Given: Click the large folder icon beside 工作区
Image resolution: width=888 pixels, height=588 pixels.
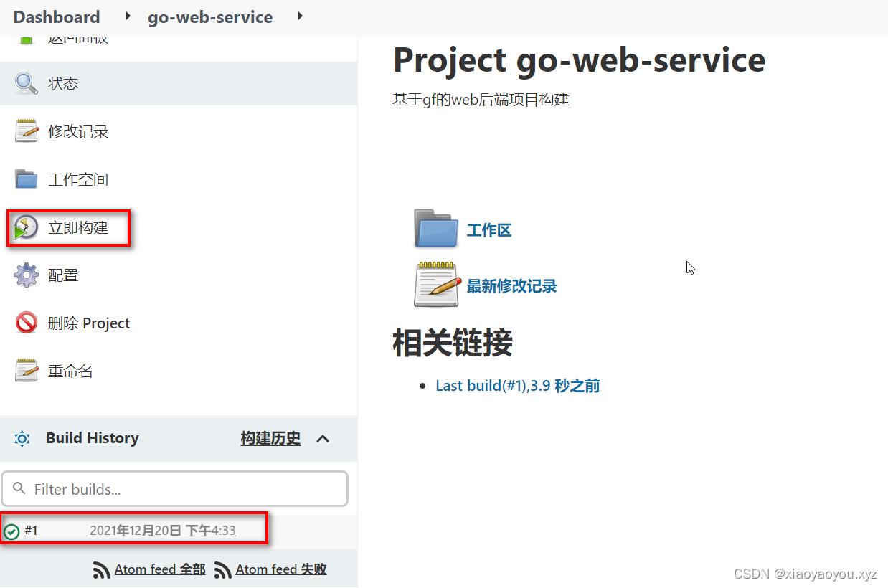Looking at the screenshot, I should [436, 229].
